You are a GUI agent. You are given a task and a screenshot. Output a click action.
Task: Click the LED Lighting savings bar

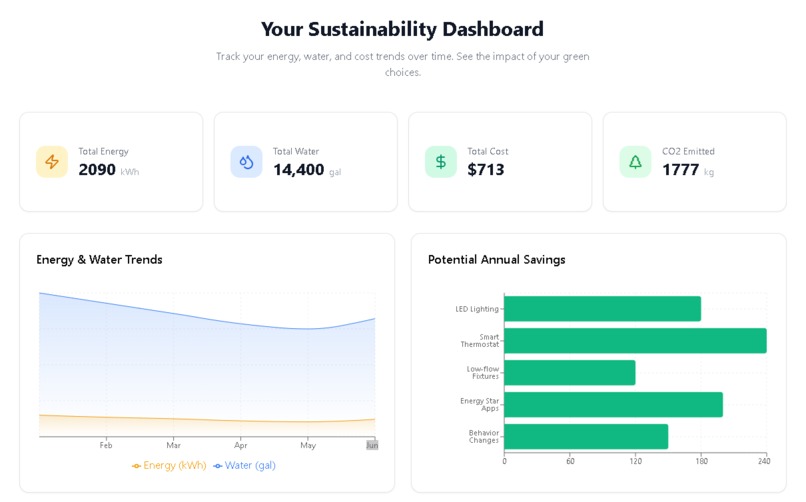point(602,309)
